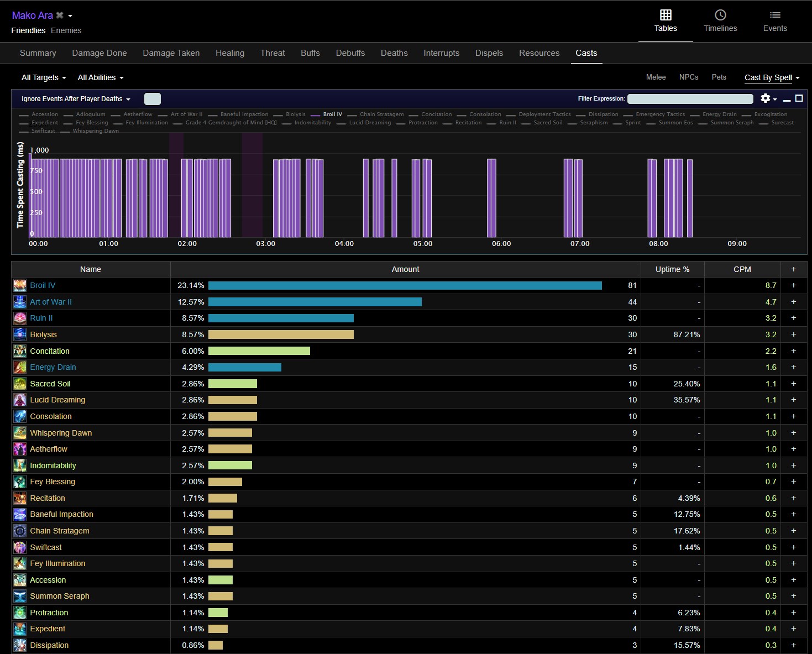Toggle Summon Seraph series in chart legend
This screenshot has height=654, width=812.
pyautogui.click(x=725, y=123)
